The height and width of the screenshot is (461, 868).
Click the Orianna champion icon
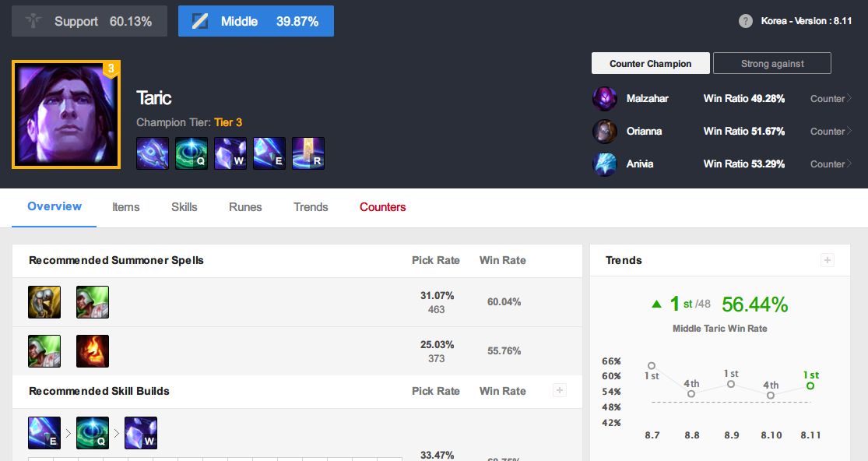pyautogui.click(x=605, y=131)
